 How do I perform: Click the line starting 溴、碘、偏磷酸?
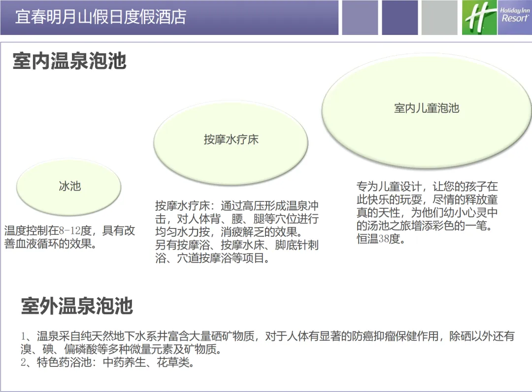tap(121, 350)
